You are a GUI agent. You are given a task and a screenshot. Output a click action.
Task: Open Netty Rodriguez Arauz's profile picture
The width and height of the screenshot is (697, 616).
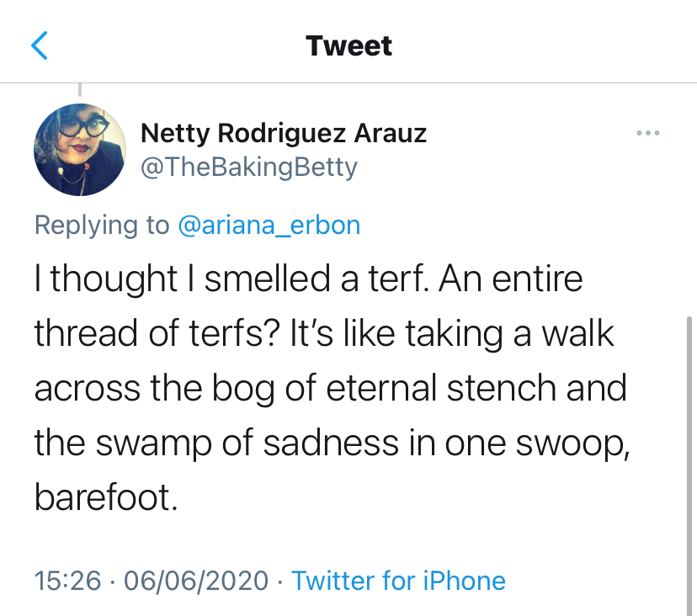[80, 150]
